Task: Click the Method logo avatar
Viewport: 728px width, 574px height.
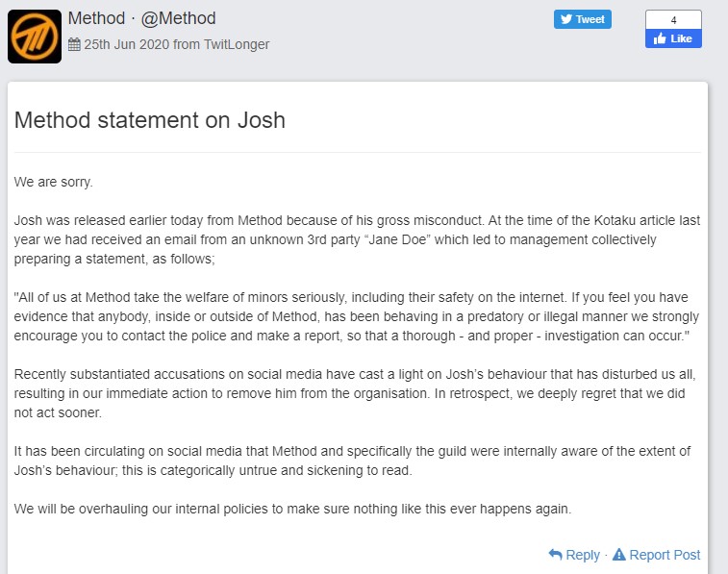Action: [x=35, y=37]
